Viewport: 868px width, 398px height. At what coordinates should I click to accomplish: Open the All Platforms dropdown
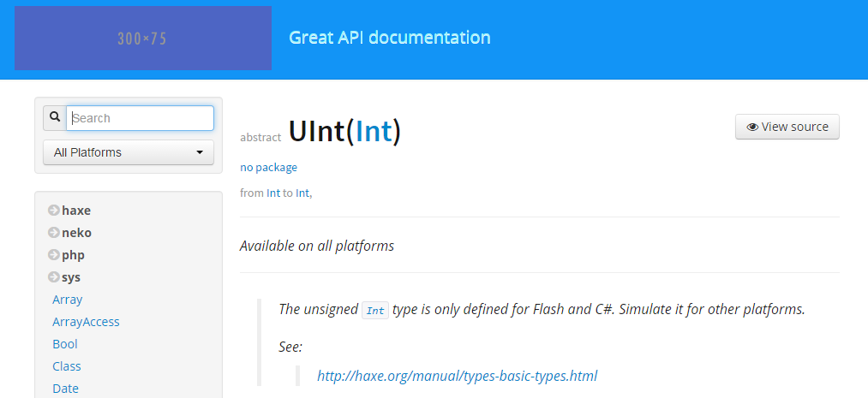tap(129, 152)
